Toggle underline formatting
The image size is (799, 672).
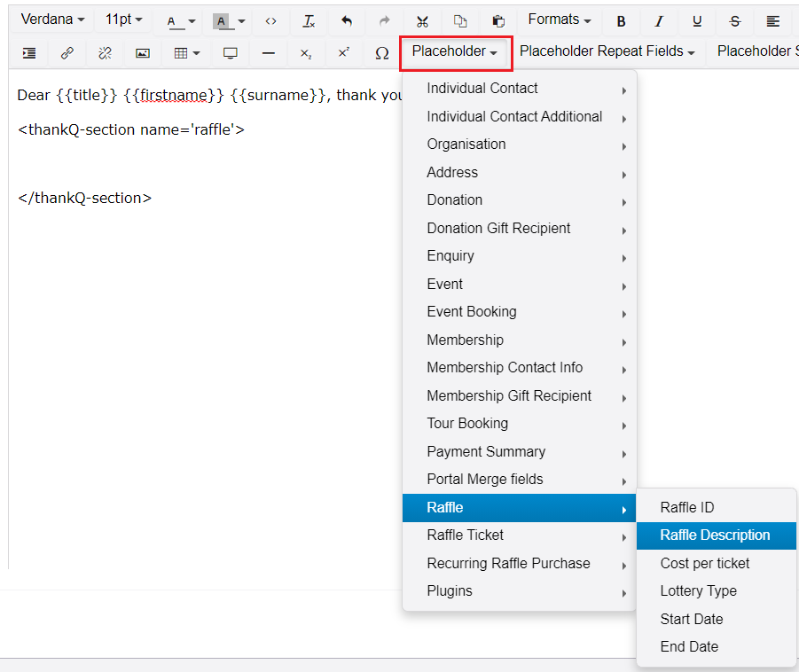coord(697,21)
